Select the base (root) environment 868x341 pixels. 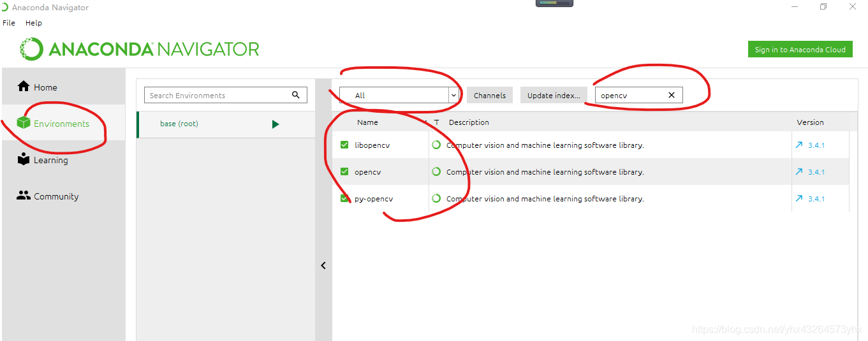pos(226,124)
